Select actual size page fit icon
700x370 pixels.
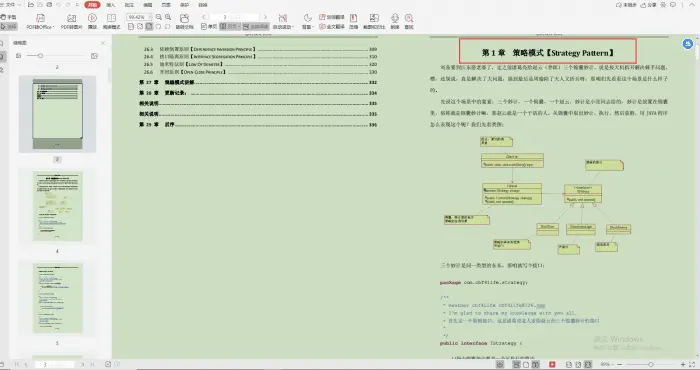pyautogui.click(x=131, y=27)
